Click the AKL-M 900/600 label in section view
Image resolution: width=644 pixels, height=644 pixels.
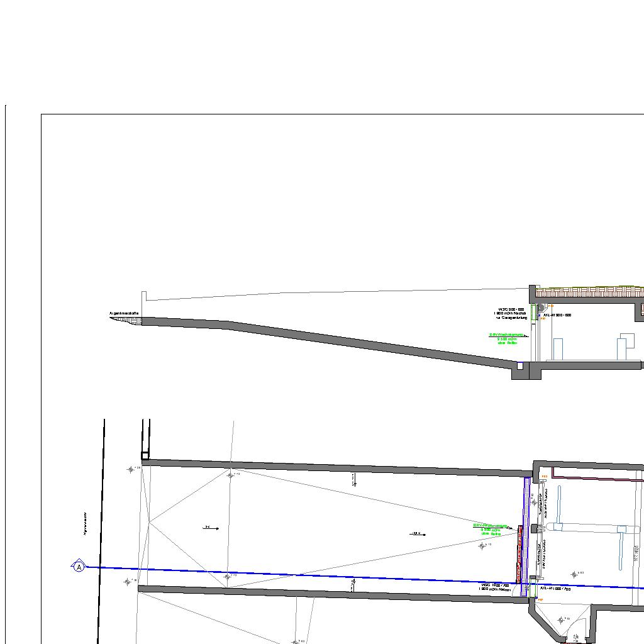557,315
